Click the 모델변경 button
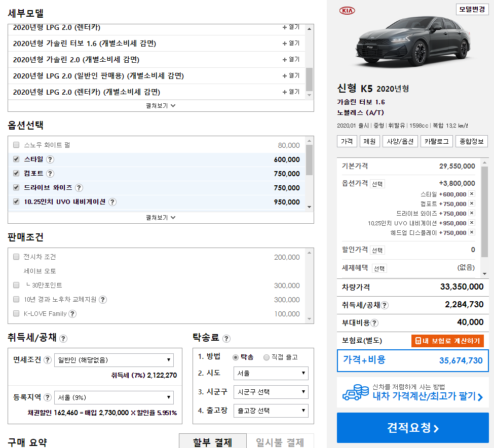 (472, 10)
